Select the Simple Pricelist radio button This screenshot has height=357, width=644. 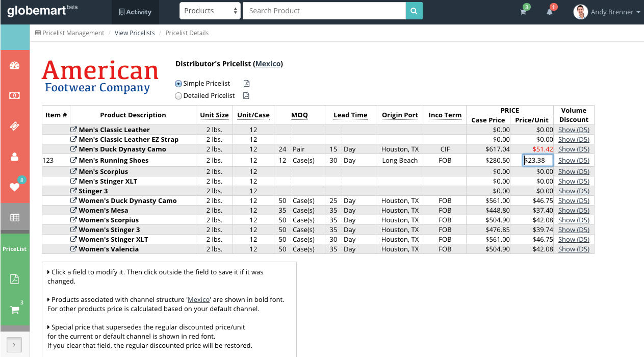[178, 84]
